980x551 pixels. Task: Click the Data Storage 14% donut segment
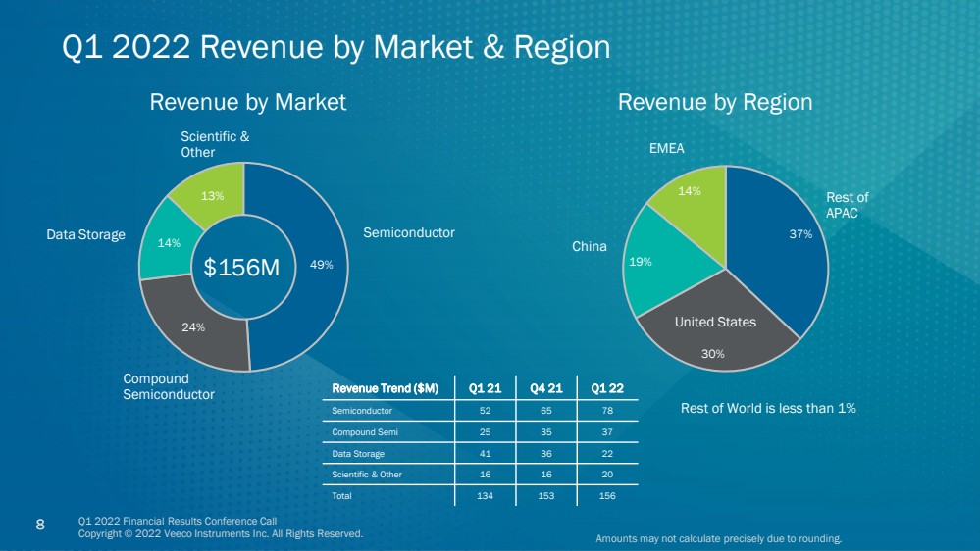[x=168, y=242]
